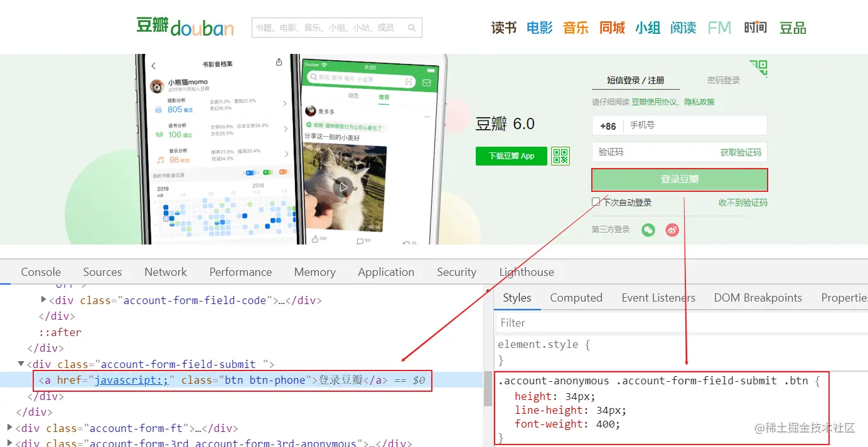Click the Douban logo

coord(185,27)
